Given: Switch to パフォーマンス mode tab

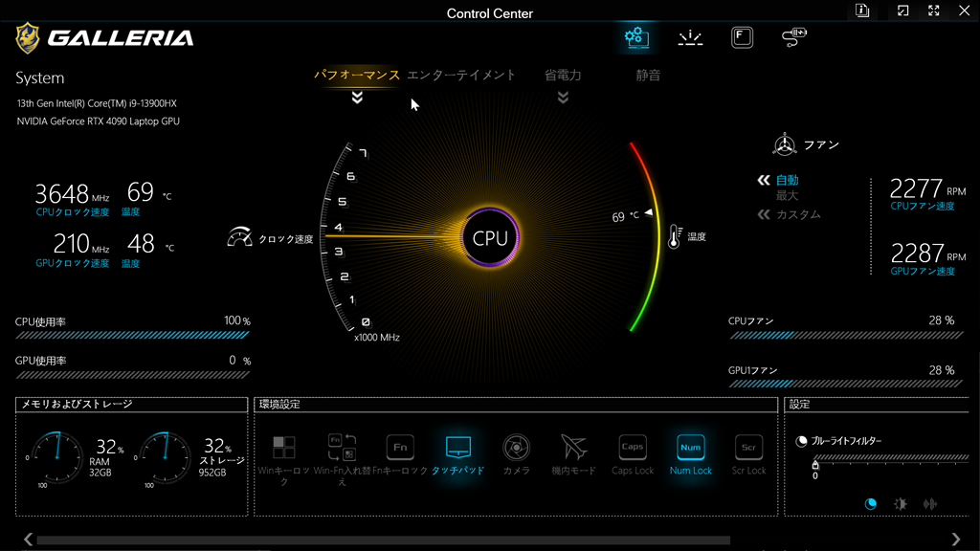Looking at the screenshot, I should pyautogui.click(x=356, y=75).
